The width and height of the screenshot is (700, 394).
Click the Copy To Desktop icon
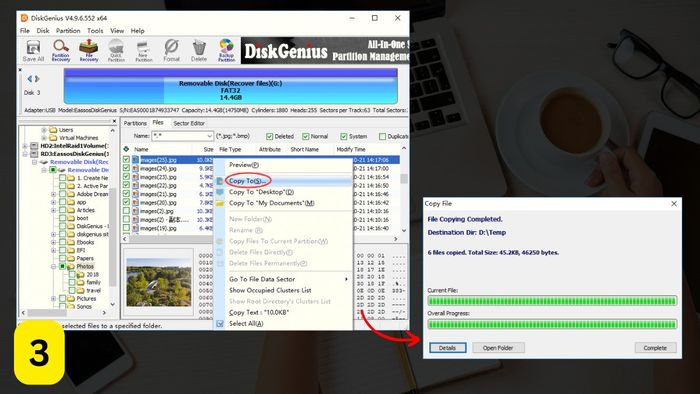[x=220, y=192]
